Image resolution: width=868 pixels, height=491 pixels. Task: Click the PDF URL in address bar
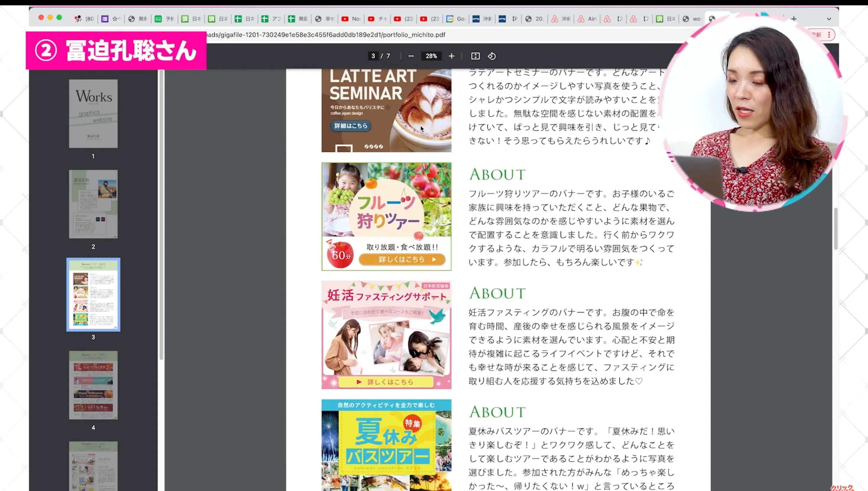coord(325,35)
